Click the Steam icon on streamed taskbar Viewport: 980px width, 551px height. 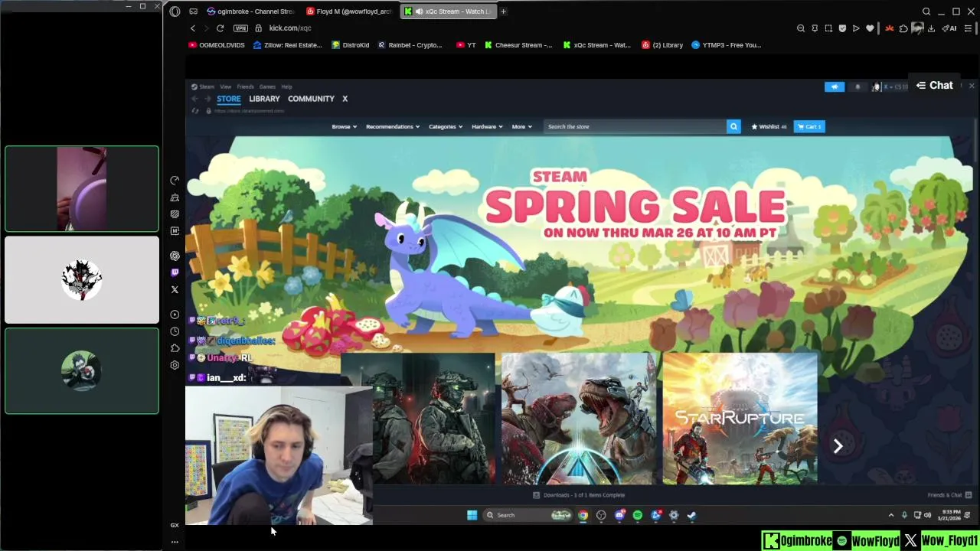[x=692, y=515]
